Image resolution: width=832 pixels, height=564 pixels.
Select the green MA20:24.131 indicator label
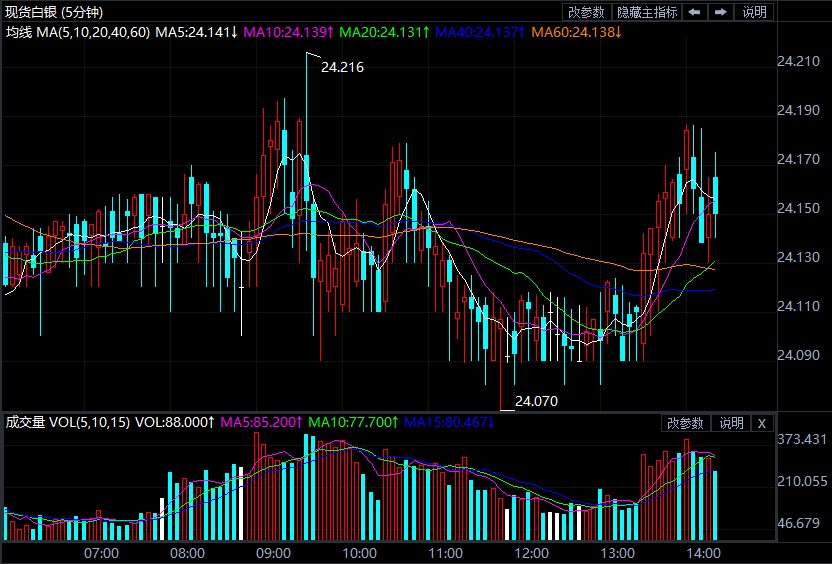tap(384, 32)
